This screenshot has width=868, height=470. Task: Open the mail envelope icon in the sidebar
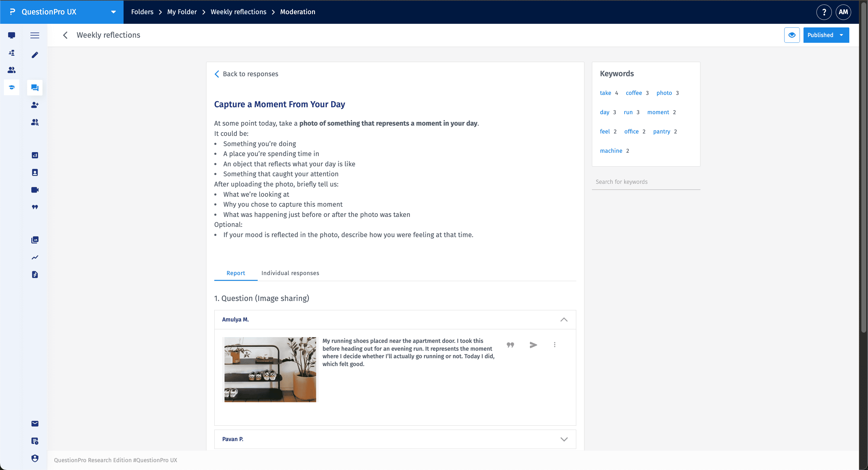coord(35,424)
